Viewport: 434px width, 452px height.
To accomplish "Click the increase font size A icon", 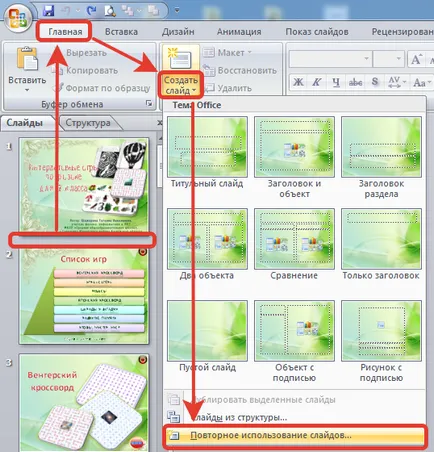I will click(416, 59).
